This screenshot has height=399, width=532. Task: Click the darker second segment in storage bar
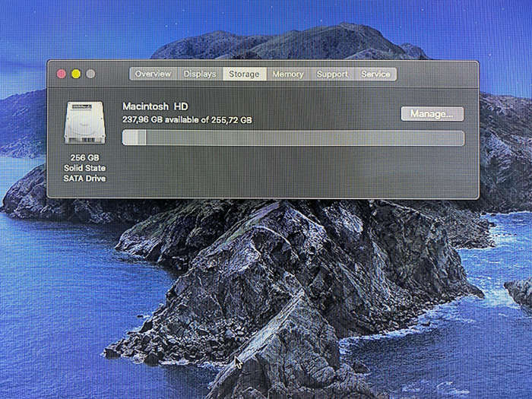pos(142,138)
